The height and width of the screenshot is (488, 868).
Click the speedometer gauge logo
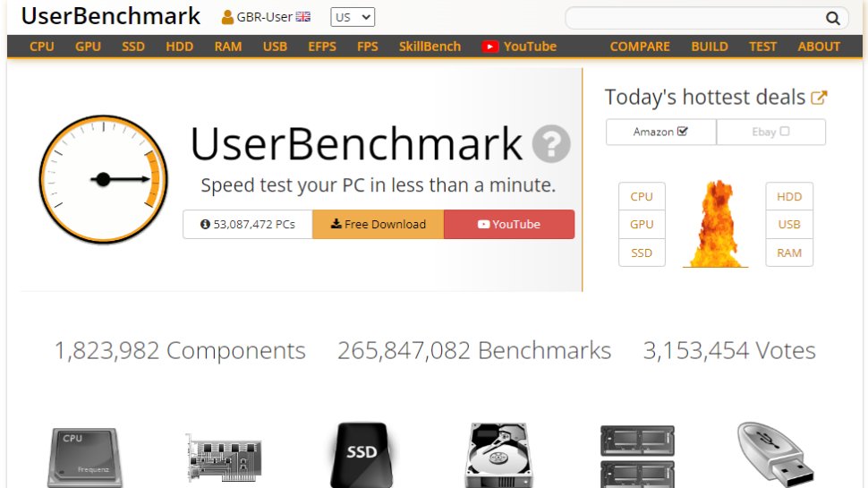click(x=104, y=179)
